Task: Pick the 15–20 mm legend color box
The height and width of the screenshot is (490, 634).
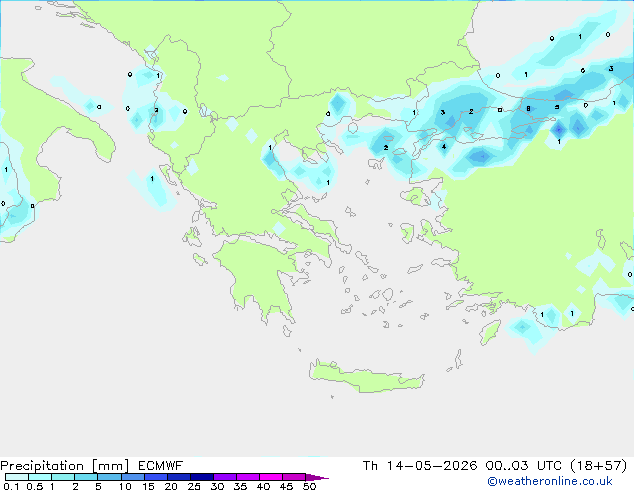Action: point(155,477)
